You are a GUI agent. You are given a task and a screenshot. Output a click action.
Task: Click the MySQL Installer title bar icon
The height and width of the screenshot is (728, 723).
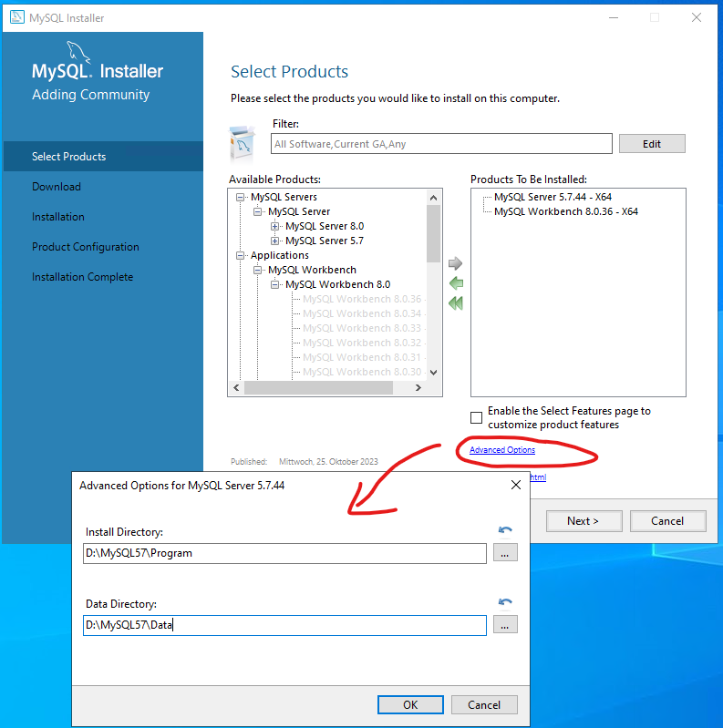coord(17,17)
